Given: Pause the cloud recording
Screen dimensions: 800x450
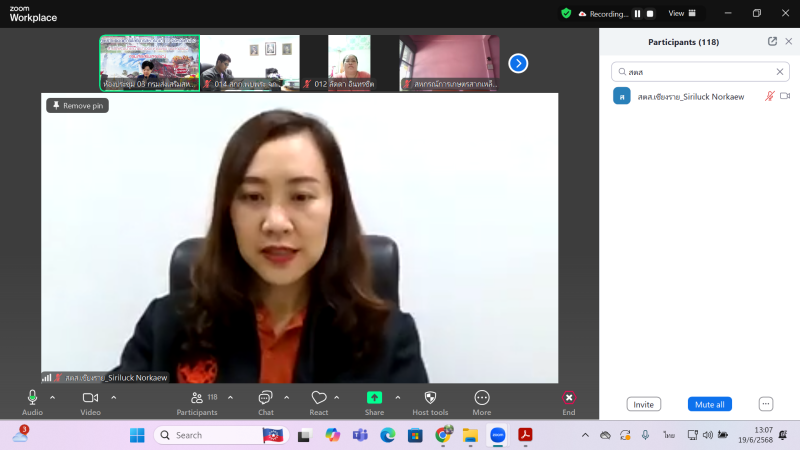Looking at the screenshot, I should tap(637, 14).
